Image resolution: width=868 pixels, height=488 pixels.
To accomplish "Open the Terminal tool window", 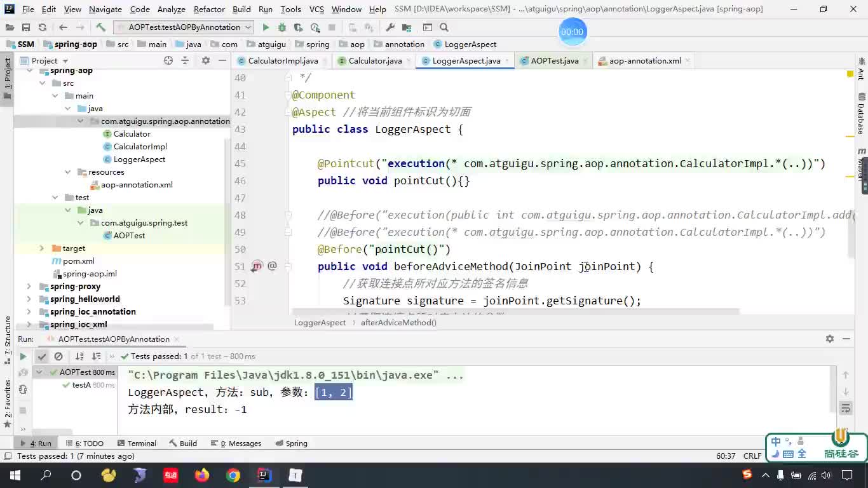I will click(135, 444).
